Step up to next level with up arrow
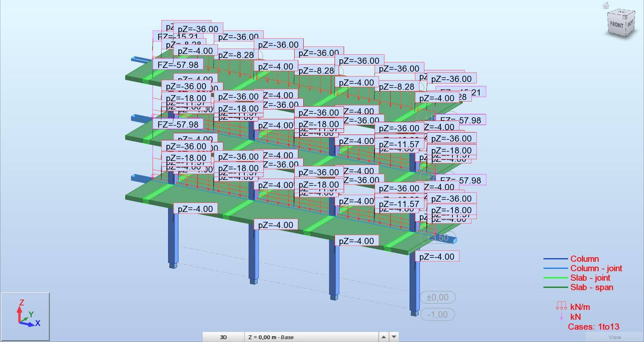The height and width of the screenshot is (342, 644). pyautogui.click(x=384, y=337)
